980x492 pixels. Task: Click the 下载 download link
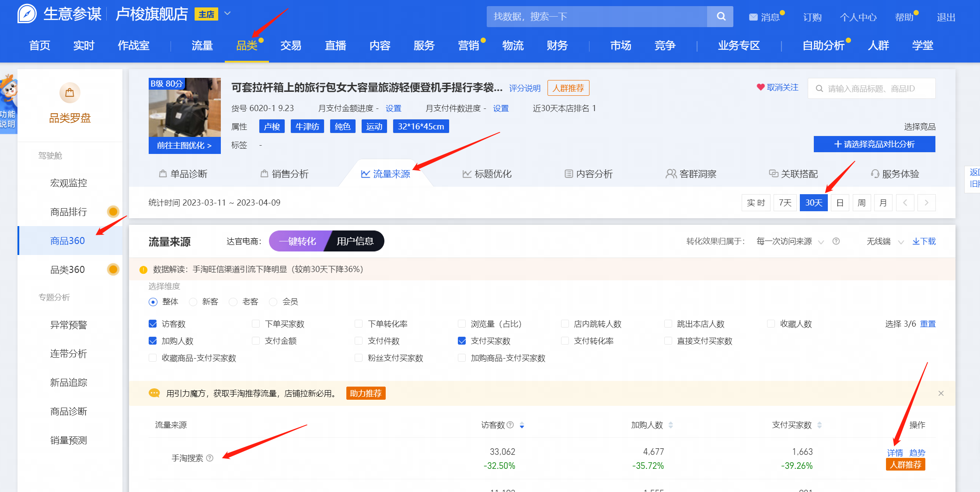(924, 241)
